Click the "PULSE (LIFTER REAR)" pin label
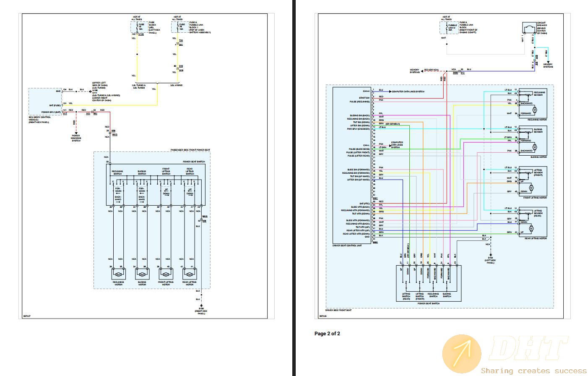 [359, 156]
